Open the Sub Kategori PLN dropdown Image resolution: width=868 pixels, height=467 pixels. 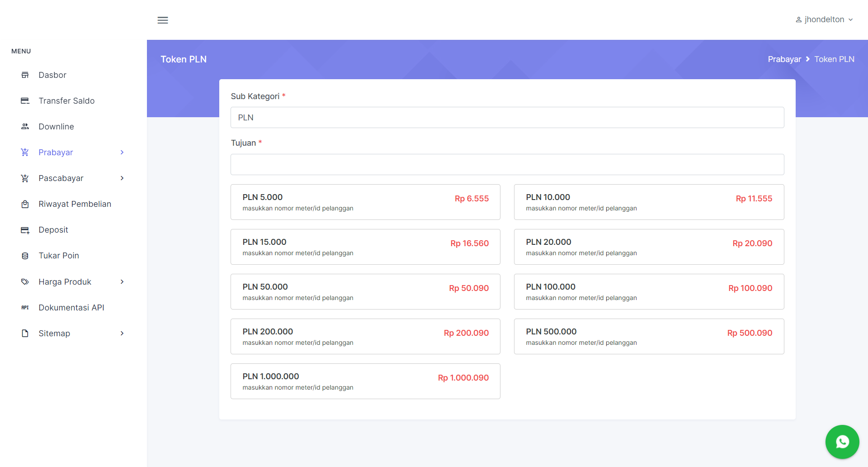click(507, 118)
